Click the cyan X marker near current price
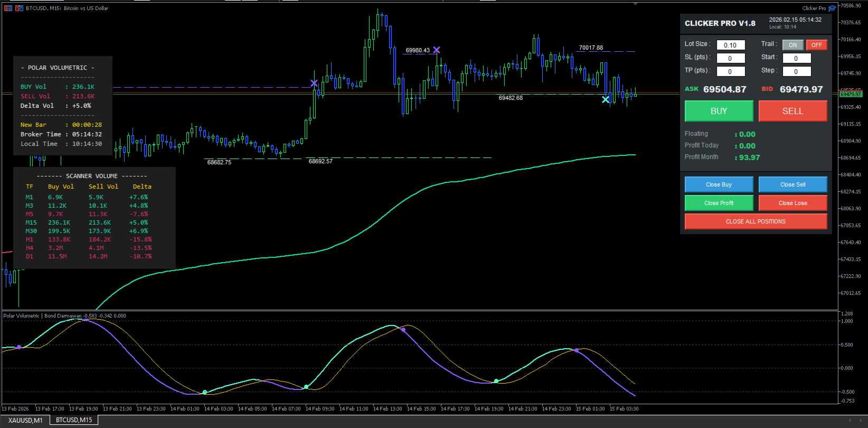The image size is (868, 428). 606,99
